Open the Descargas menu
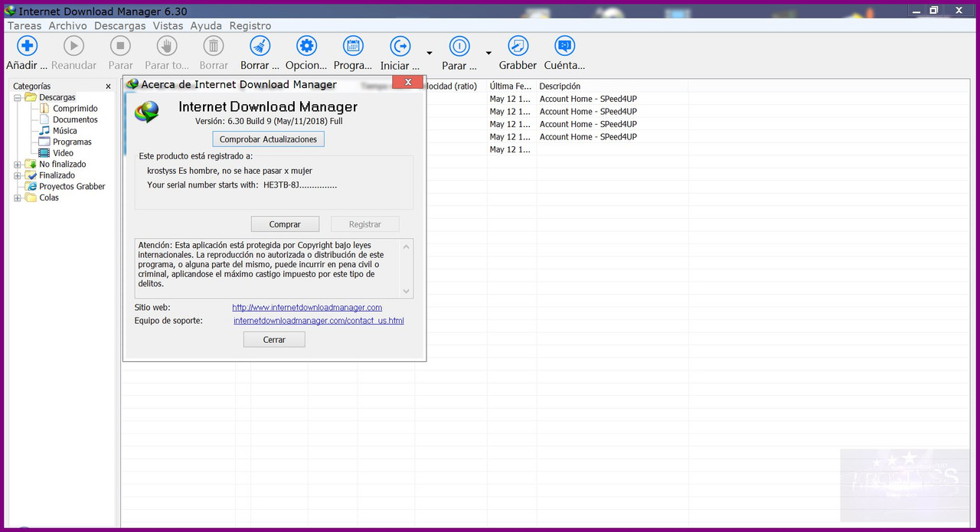980x532 pixels. [x=120, y=25]
